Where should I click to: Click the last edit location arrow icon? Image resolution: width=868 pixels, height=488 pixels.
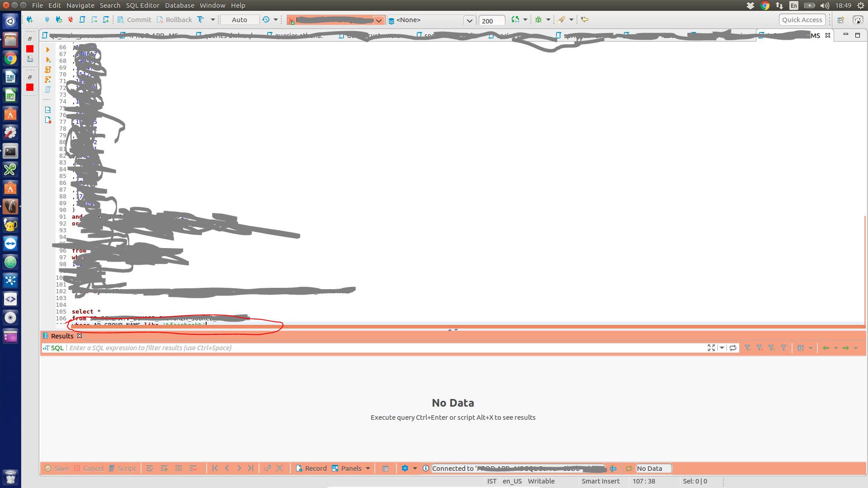[x=585, y=19]
